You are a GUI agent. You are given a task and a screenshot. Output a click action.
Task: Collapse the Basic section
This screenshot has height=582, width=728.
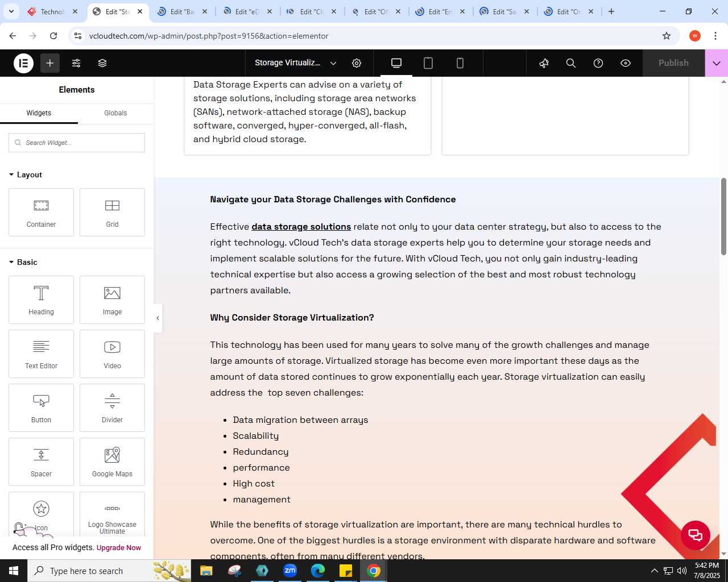(x=23, y=262)
